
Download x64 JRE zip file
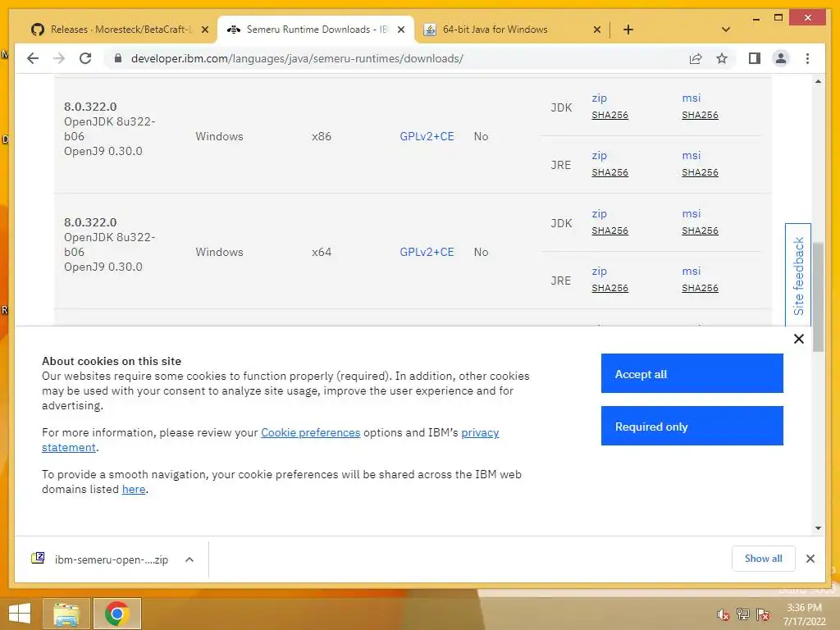(x=599, y=271)
